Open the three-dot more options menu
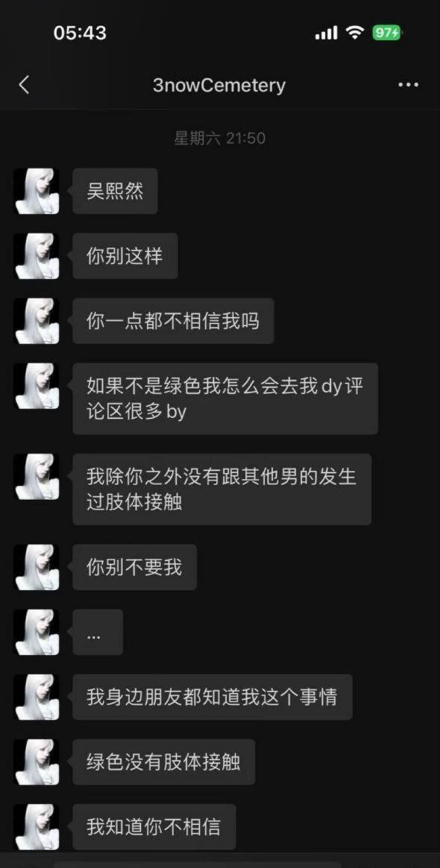 pyautogui.click(x=409, y=85)
